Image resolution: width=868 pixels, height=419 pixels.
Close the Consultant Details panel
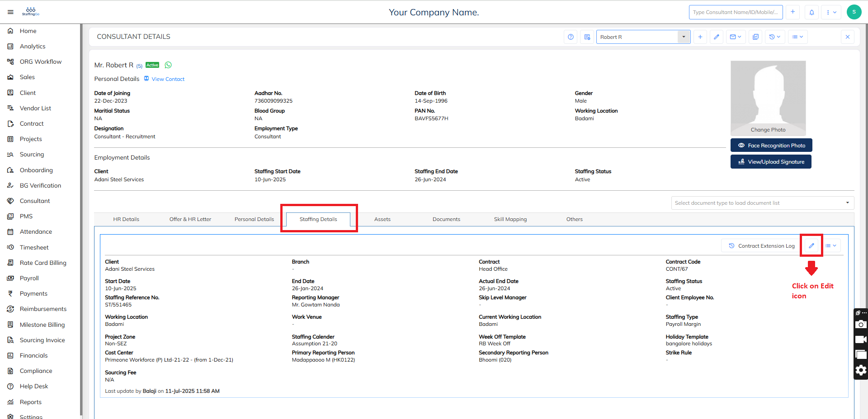(x=848, y=37)
